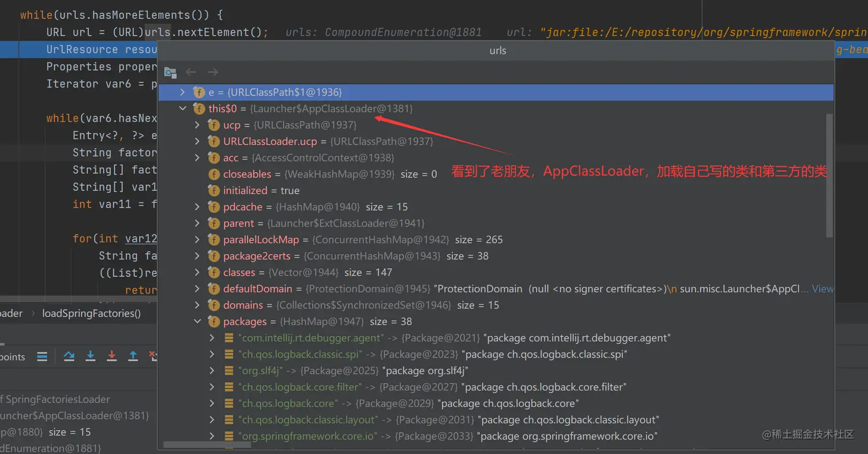
Task: Click the Step Over debugger icon
Action: 69,356
